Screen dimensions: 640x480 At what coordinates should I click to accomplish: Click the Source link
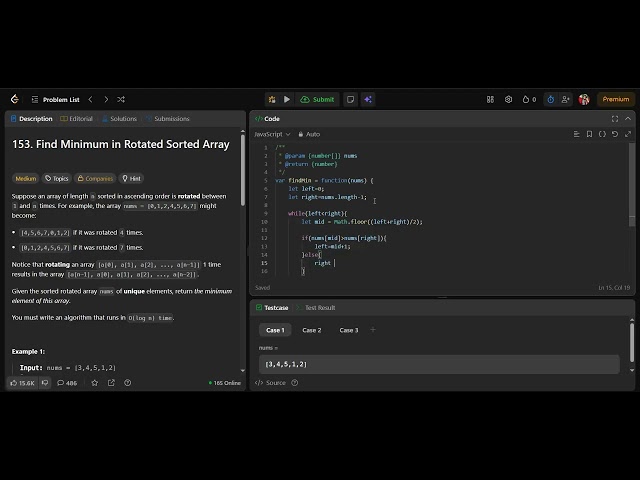[270, 383]
